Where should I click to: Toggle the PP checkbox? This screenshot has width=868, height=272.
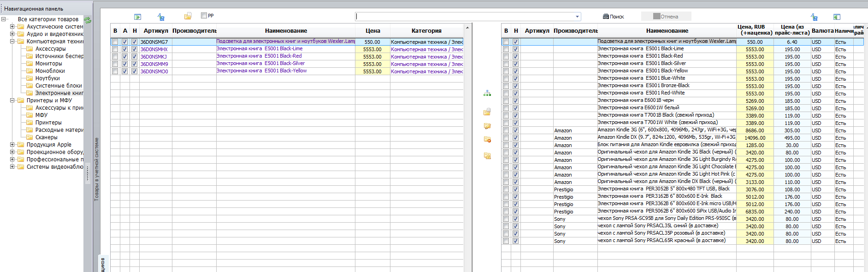tap(204, 15)
